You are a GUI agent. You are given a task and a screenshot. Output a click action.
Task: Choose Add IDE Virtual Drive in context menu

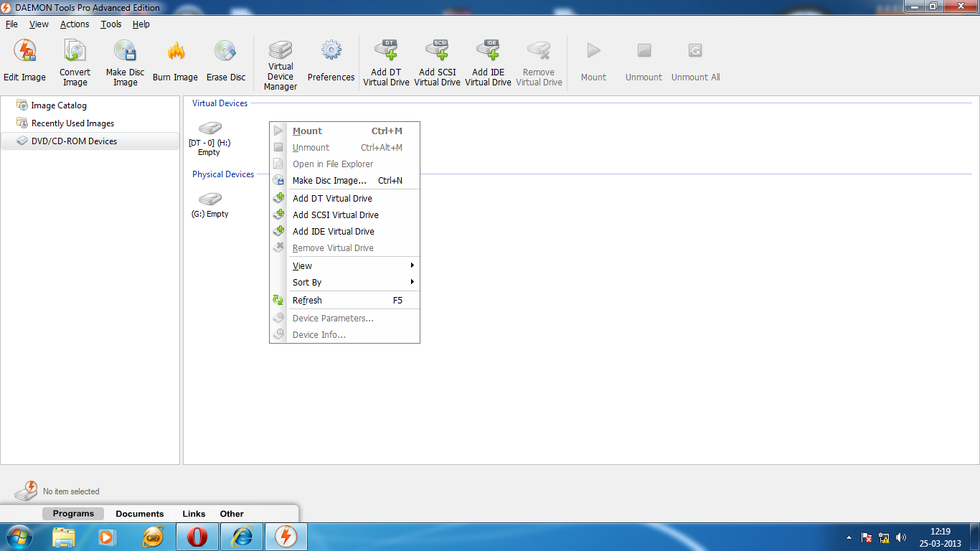coord(344,231)
